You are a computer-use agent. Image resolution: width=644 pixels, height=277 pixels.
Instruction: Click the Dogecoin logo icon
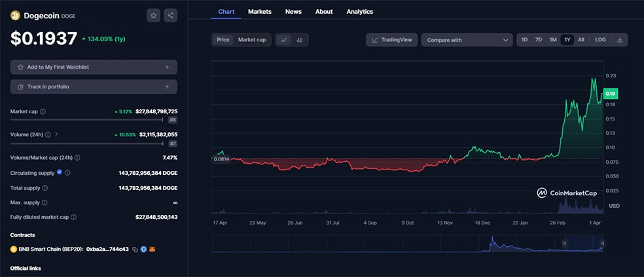15,16
